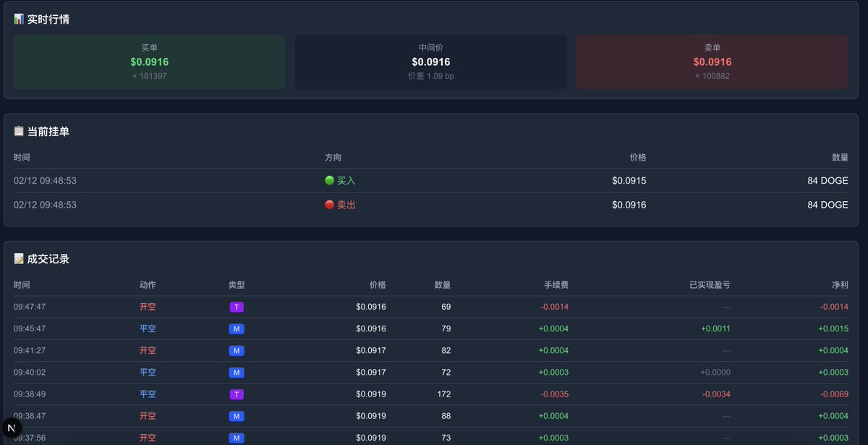Select the green 买单 bid price card

point(150,62)
